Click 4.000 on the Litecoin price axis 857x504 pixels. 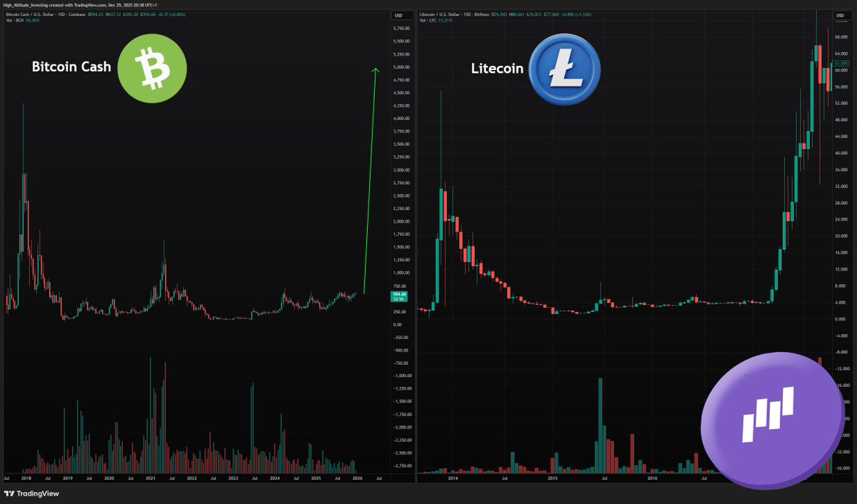842,302
